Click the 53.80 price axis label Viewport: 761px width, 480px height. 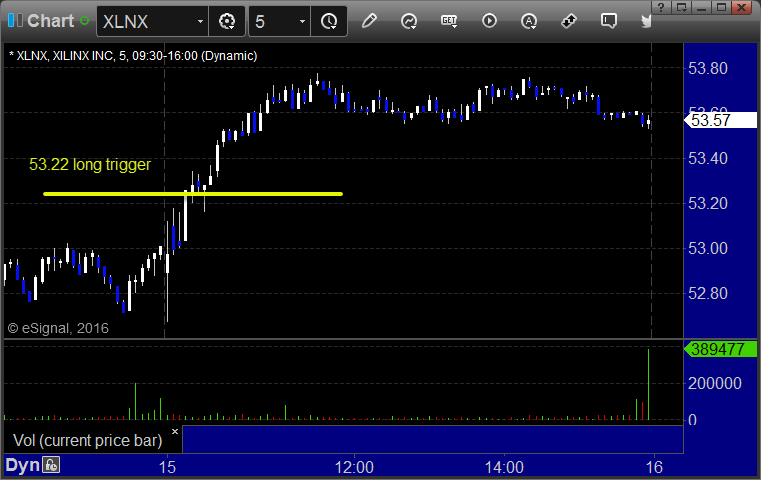click(x=708, y=68)
